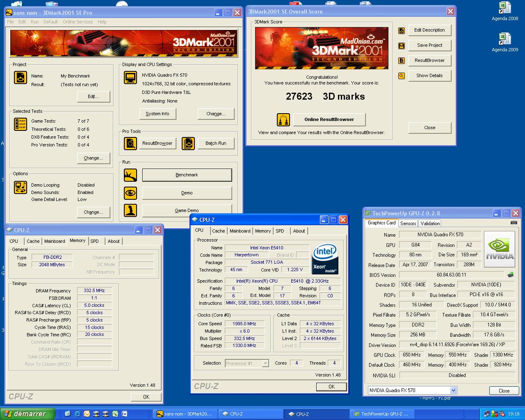This screenshot has width=525, height=420.
Task: Open the Agenda 2009 desktop shortcut
Action: [505, 42]
